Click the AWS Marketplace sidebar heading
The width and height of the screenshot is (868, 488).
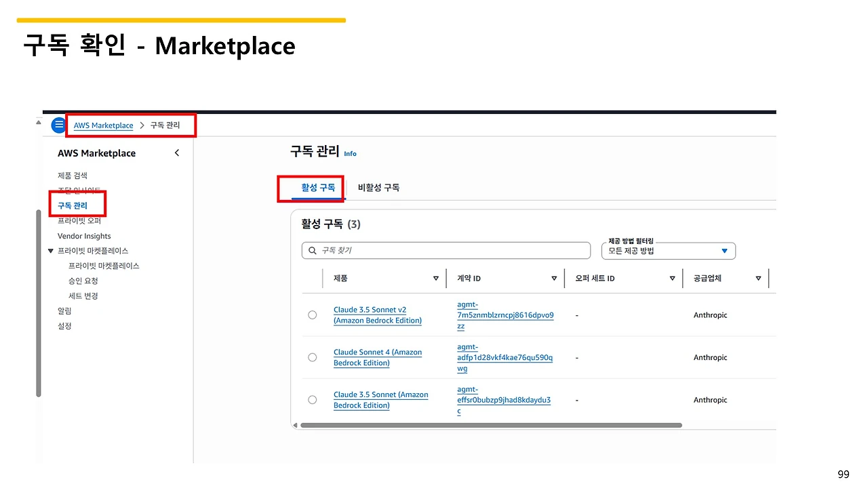coord(96,153)
